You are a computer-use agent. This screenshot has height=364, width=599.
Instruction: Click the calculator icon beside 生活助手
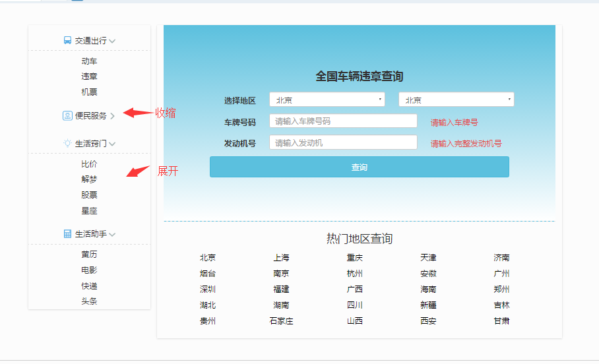coord(67,233)
